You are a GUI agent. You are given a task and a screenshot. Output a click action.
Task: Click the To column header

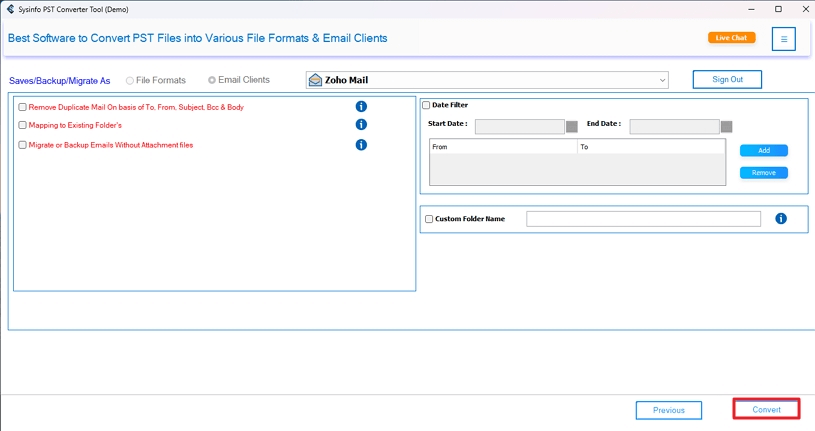(x=651, y=147)
